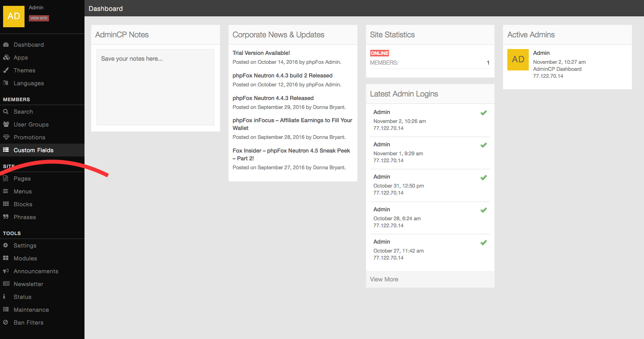Image resolution: width=644 pixels, height=339 pixels.
Task: Click the AD avatar in Active Admins
Action: click(x=518, y=60)
